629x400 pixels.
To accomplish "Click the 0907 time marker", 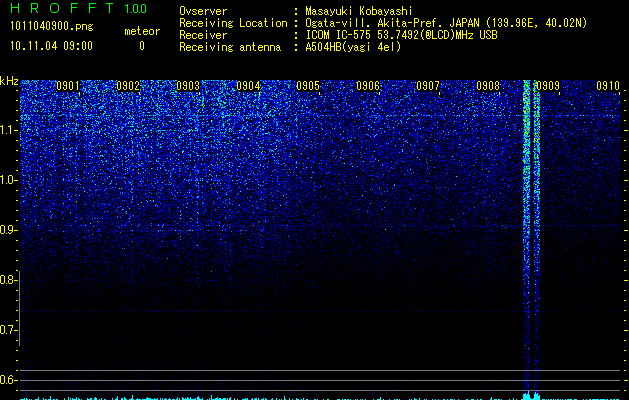I will pyautogui.click(x=428, y=86).
